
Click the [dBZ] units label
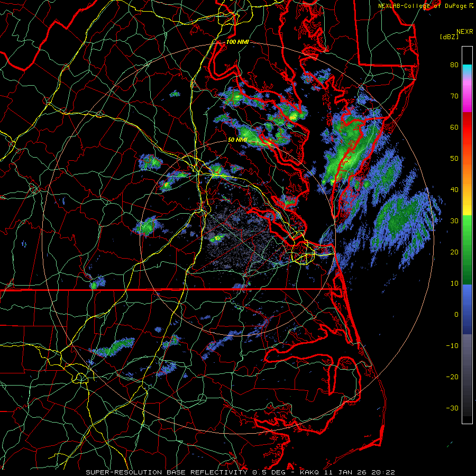pyautogui.click(x=449, y=37)
